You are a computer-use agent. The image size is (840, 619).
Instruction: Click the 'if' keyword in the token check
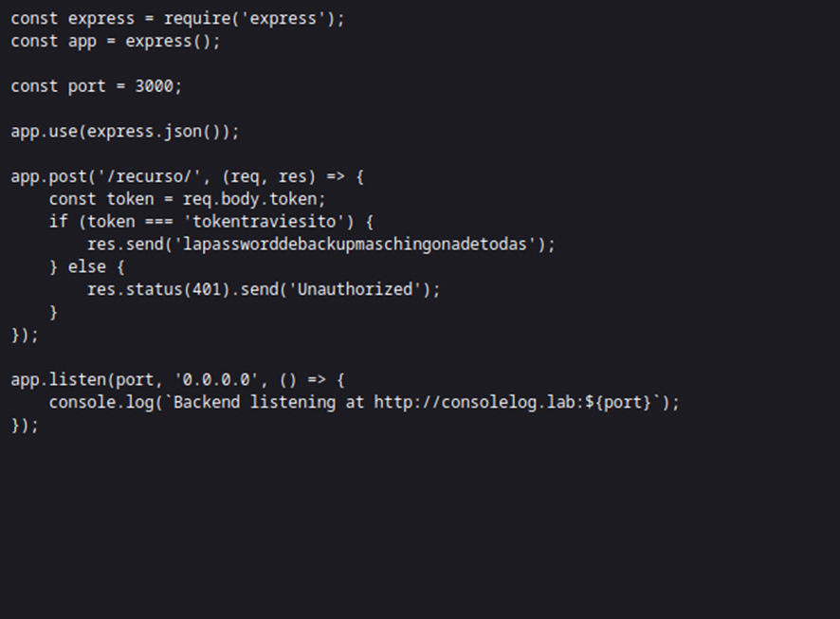coord(59,222)
